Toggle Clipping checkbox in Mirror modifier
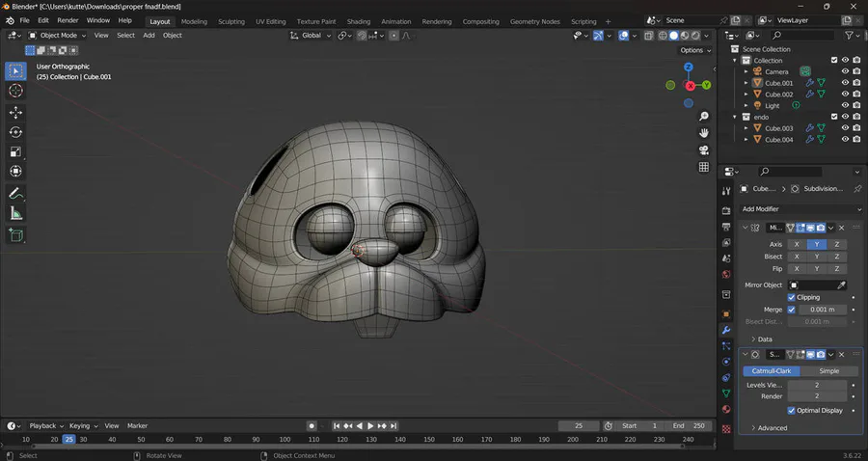Viewport: 868px width, 461px height. coord(791,297)
